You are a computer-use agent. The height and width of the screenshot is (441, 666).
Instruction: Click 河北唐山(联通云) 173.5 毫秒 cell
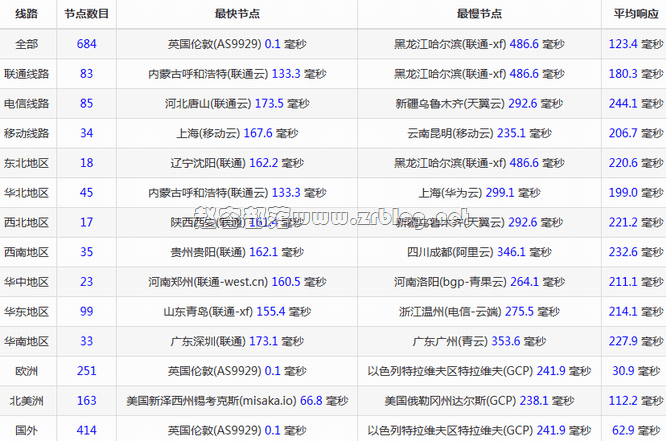click(237, 103)
